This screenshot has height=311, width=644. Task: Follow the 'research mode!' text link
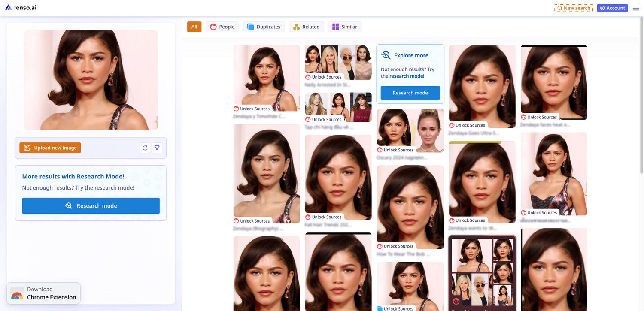pos(407,76)
